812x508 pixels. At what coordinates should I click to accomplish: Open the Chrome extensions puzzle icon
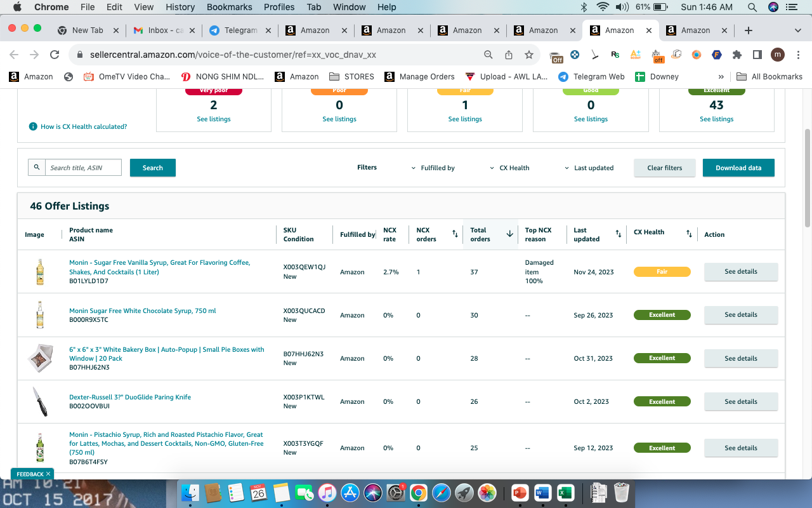pyautogui.click(x=737, y=55)
